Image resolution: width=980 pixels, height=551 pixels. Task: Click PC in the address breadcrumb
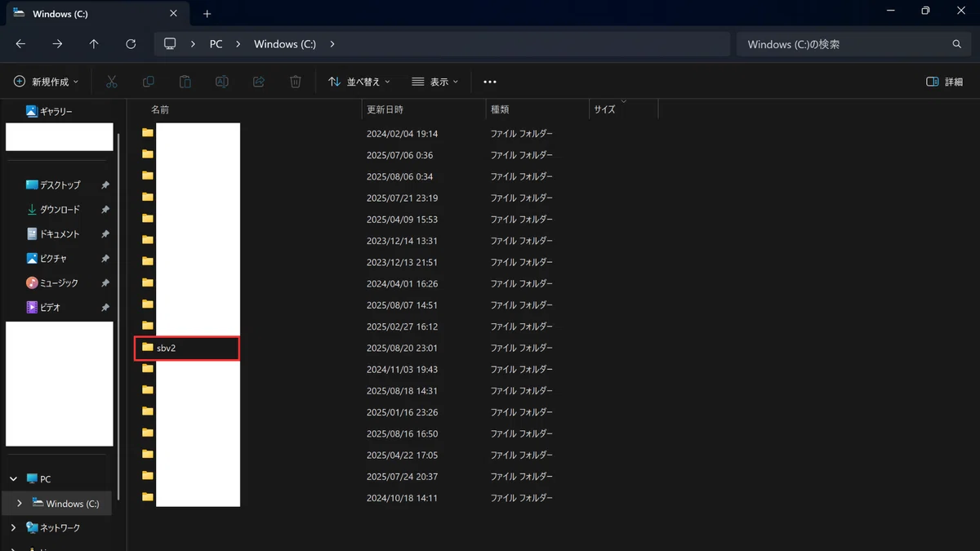216,44
